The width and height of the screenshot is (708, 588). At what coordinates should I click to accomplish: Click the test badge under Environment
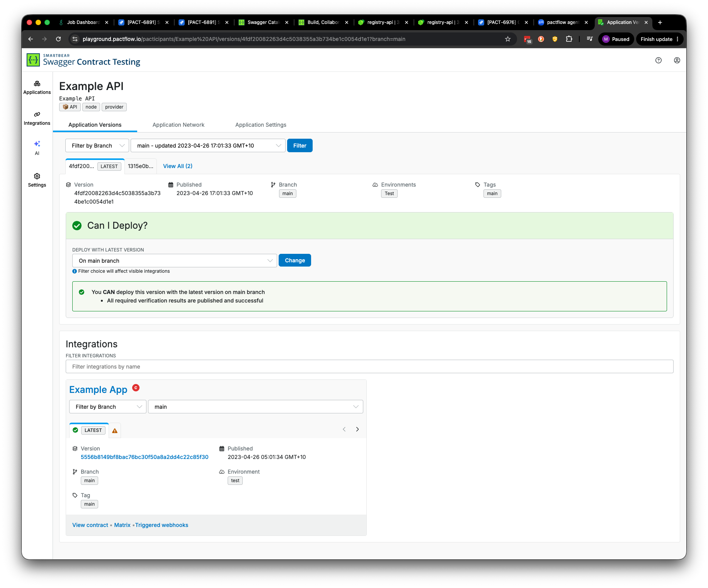pyautogui.click(x=235, y=481)
